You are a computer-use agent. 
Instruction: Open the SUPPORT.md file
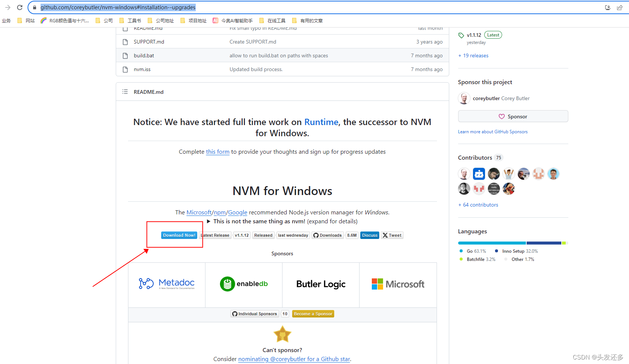point(149,42)
